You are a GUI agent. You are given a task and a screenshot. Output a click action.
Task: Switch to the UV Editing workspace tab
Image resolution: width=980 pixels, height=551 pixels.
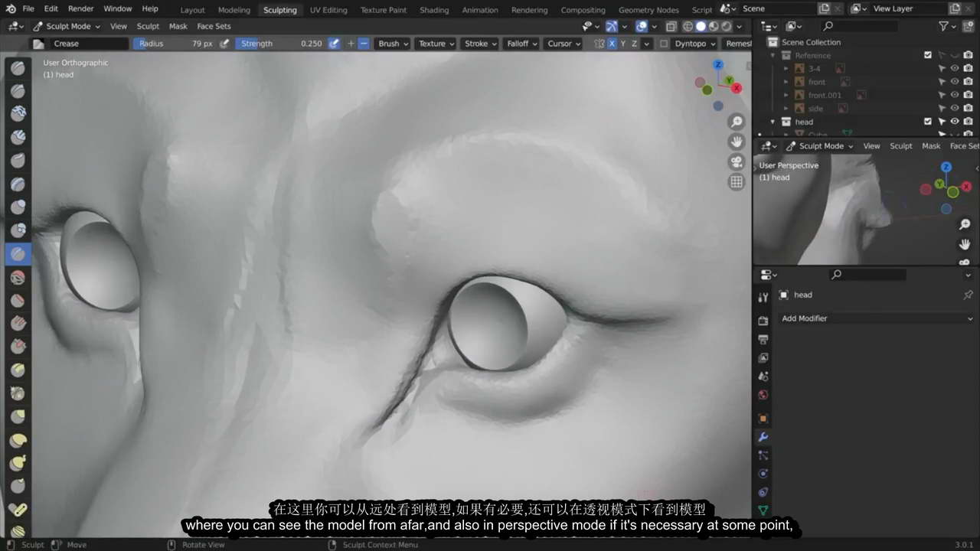pyautogui.click(x=328, y=10)
